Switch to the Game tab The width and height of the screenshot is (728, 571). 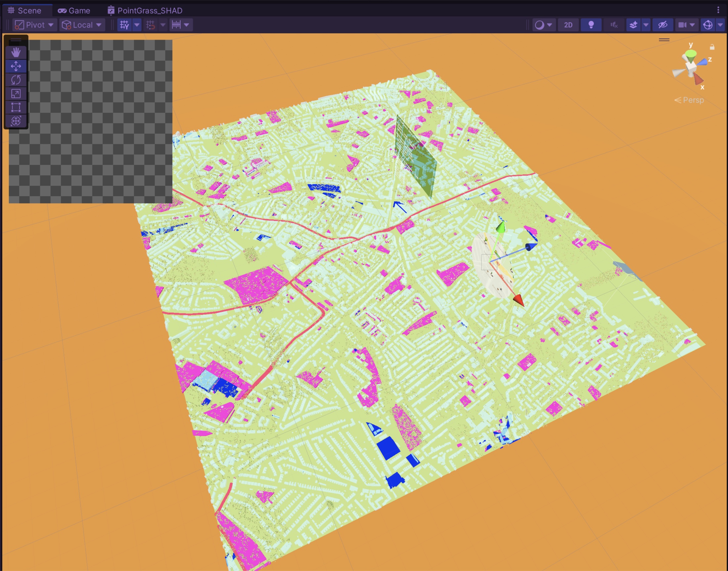[74, 10]
